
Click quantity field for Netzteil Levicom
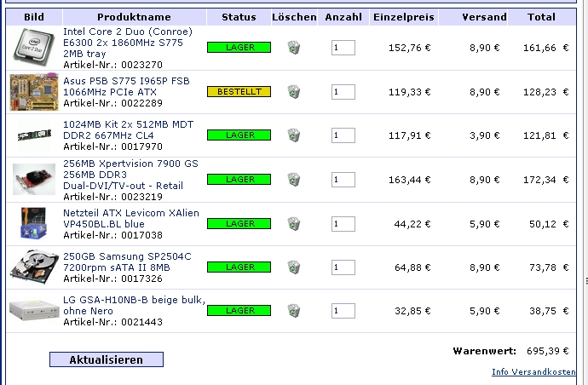343,224
